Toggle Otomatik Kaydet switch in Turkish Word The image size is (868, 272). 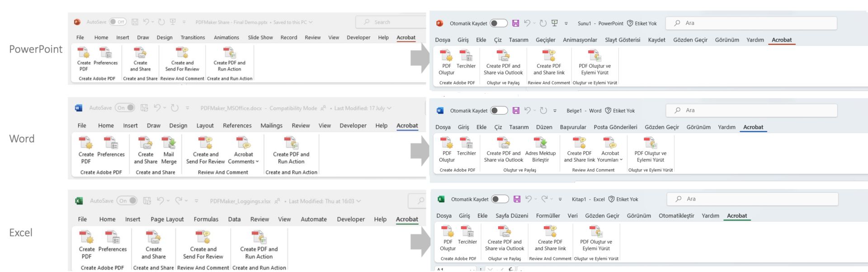pos(499,110)
